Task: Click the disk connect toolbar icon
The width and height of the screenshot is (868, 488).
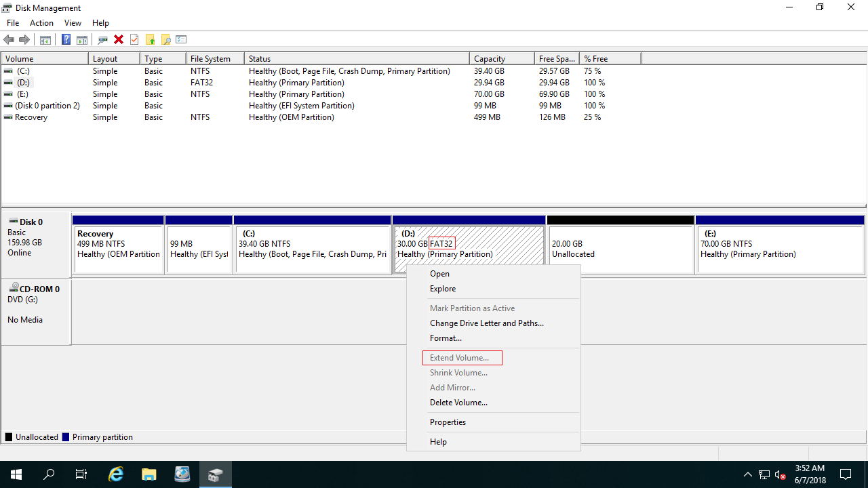Action: point(103,40)
